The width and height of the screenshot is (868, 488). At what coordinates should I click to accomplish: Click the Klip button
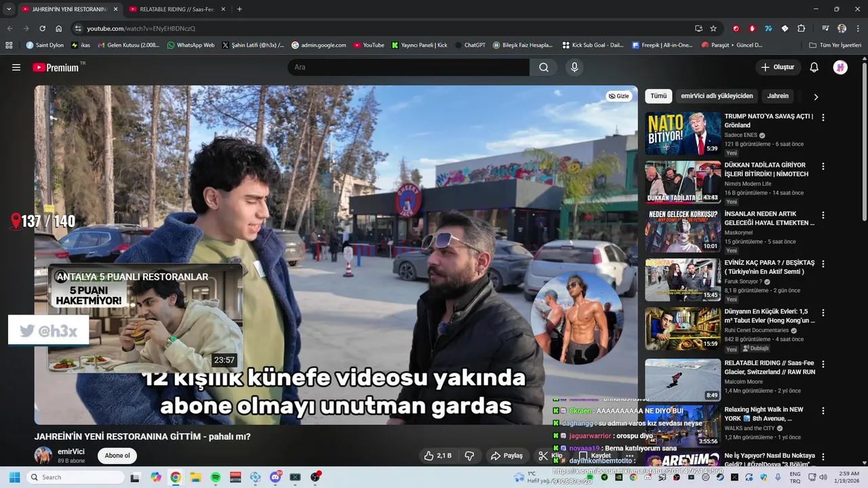(550, 455)
